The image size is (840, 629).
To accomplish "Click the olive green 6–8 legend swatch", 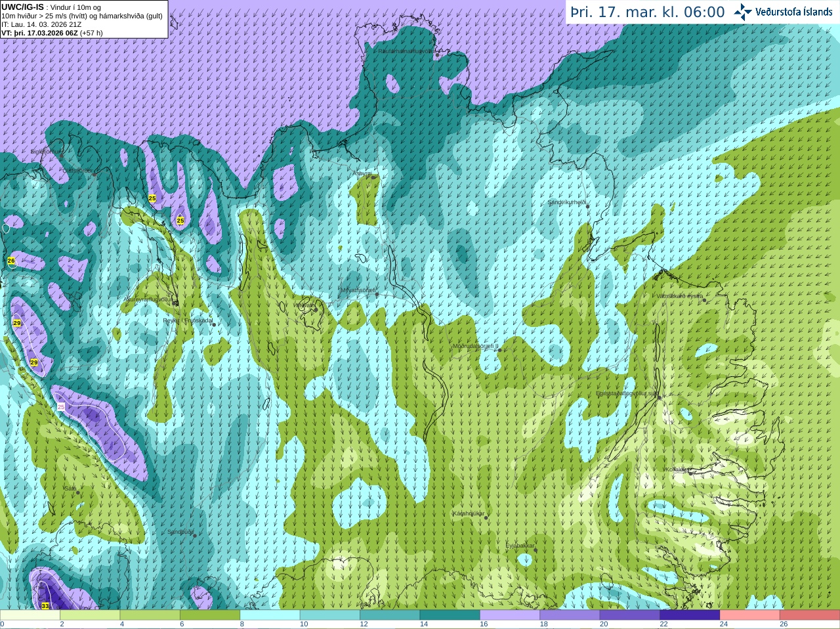I will tap(210, 615).
